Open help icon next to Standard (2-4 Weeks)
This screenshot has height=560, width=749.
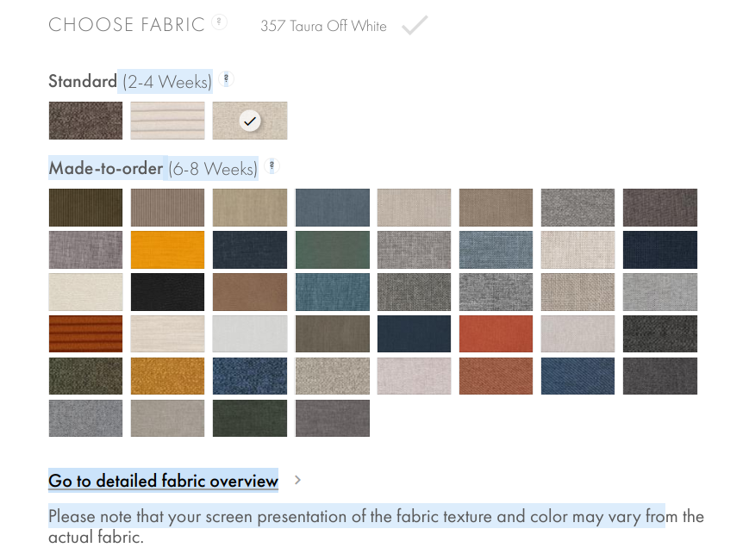coord(226,79)
